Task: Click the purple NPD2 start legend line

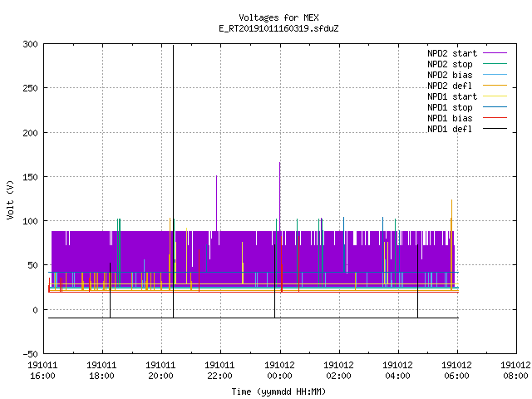Action: (495, 53)
